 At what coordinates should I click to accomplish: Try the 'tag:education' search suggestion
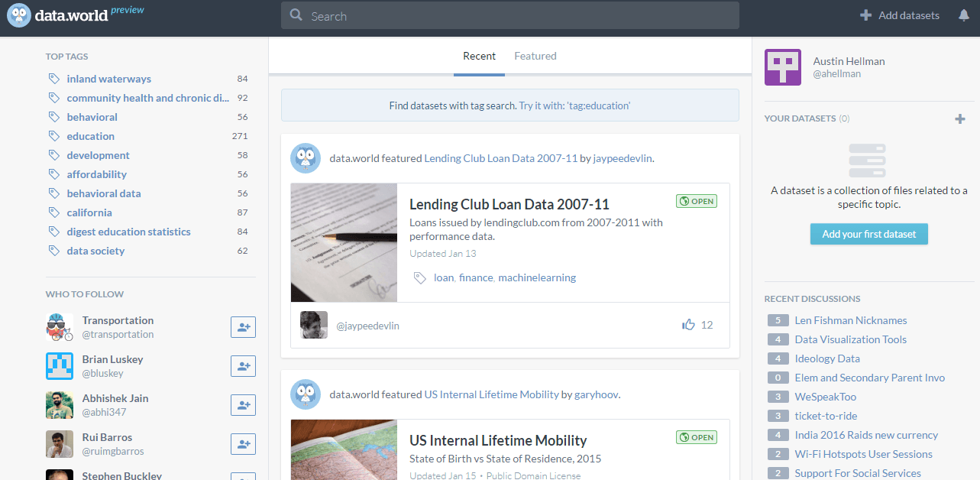[574, 105]
